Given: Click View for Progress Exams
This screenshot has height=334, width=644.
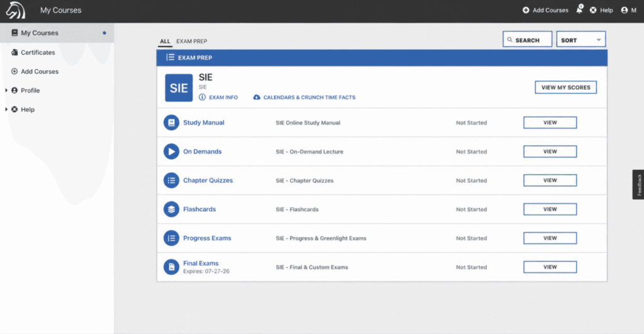Looking at the screenshot, I should point(550,238).
